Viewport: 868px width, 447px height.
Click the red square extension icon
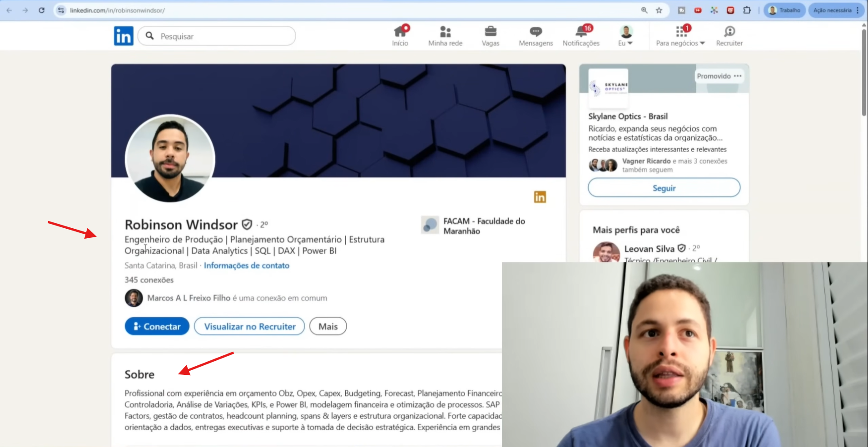(730, 10)
